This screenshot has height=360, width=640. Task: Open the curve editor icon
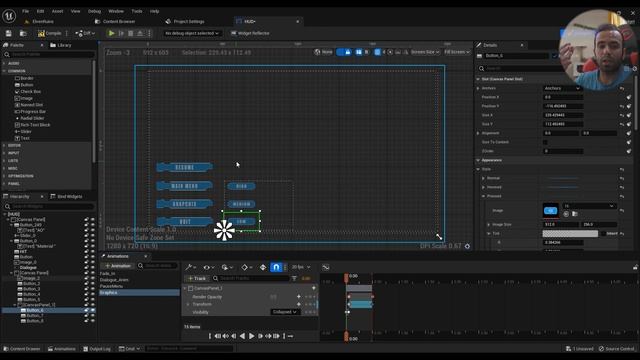click(326, 267)
